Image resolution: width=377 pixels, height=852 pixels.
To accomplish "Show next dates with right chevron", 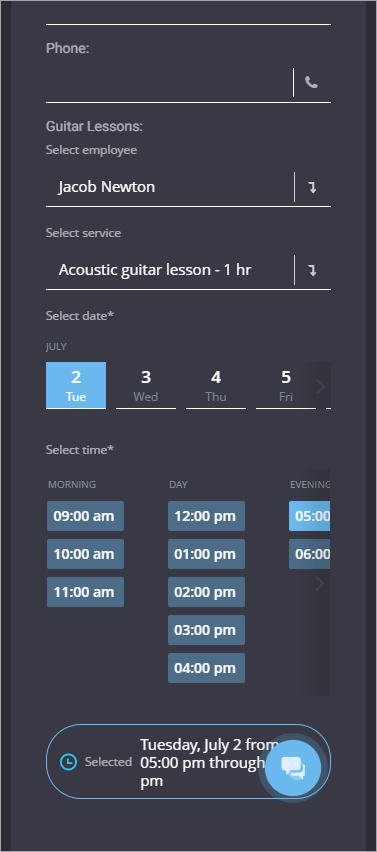I will click(320, 386).
